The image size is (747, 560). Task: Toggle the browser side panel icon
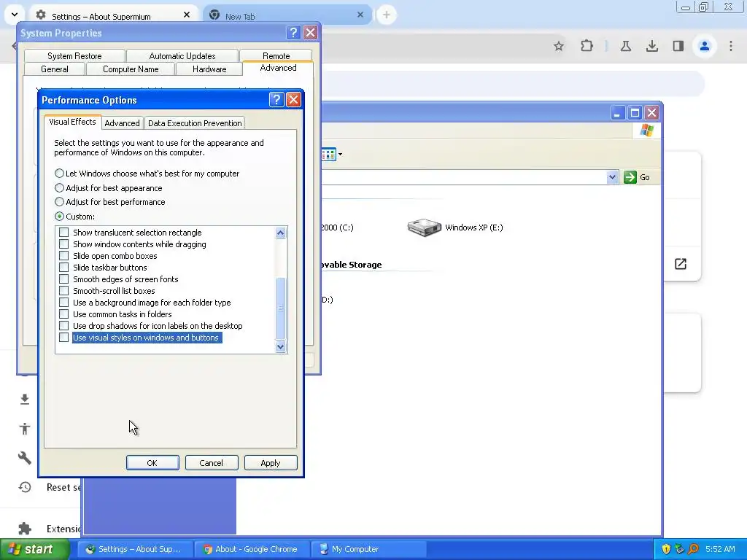678,46
